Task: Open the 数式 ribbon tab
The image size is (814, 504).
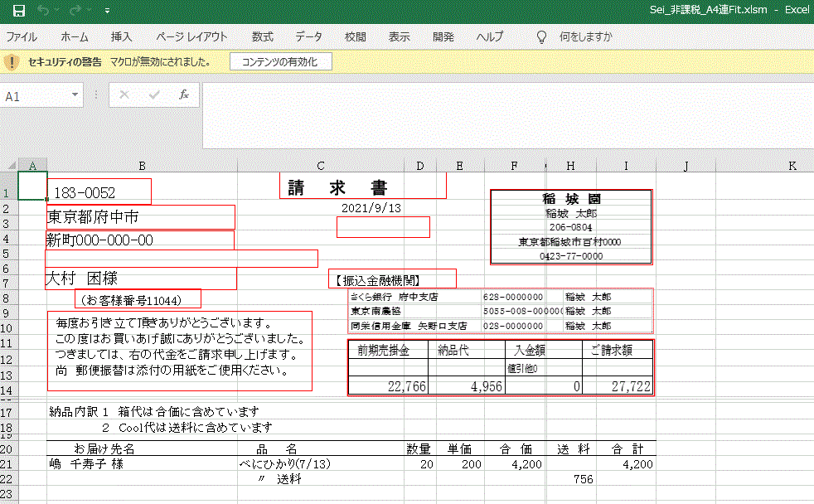Action: coord(263,36)
